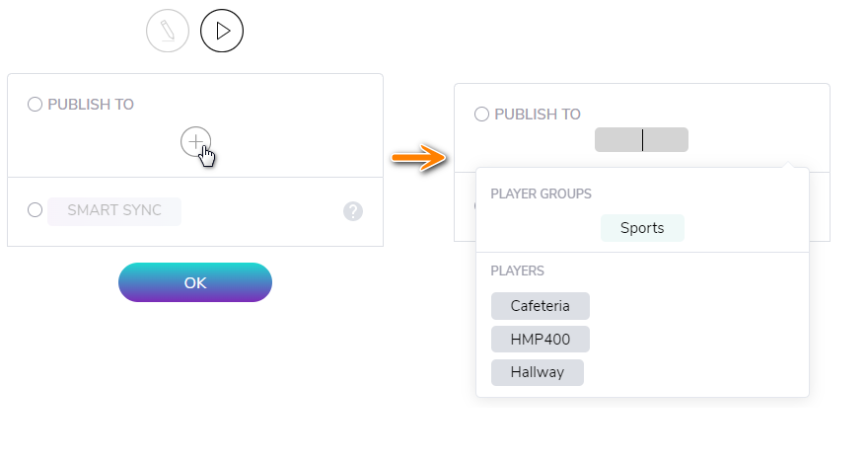Click the pencil edit icon
This screenshot has width=868, height=464.
pyautogui.click(x=168, y=31)
